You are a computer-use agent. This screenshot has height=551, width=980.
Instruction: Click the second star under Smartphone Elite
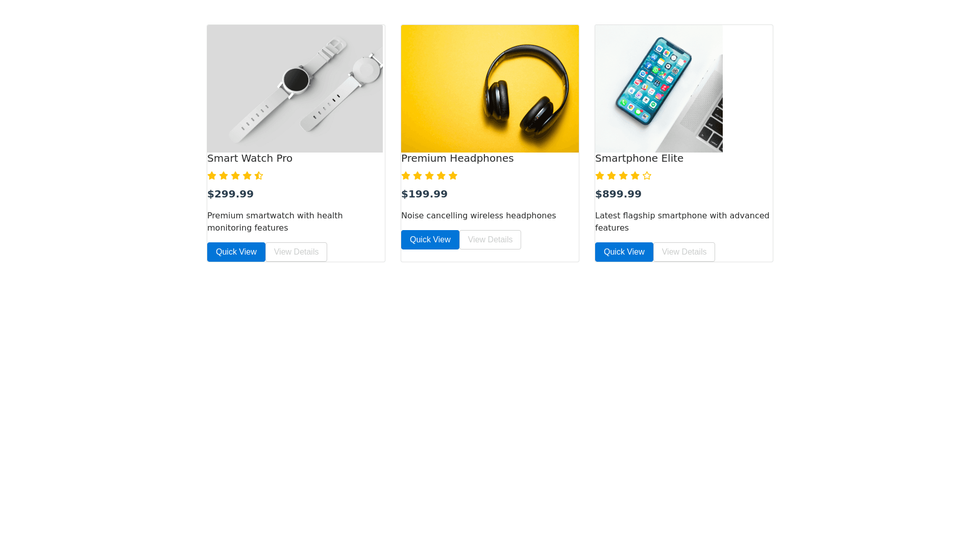611,176
